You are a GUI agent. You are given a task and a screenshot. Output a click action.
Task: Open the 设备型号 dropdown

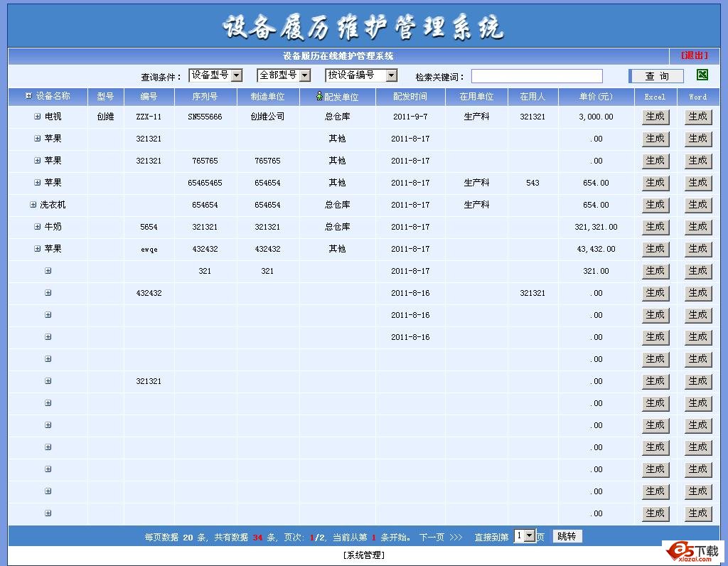215,75
